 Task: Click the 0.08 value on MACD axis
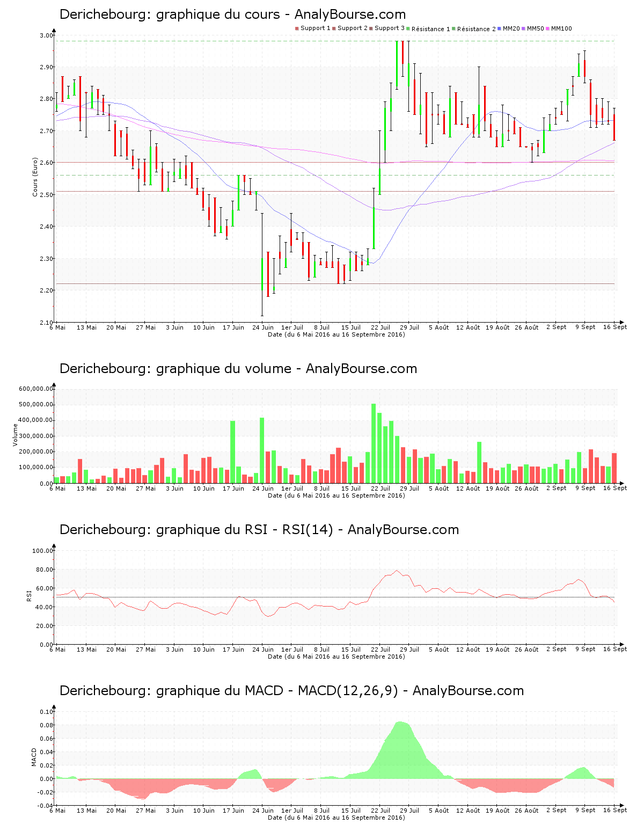(47, 725)
